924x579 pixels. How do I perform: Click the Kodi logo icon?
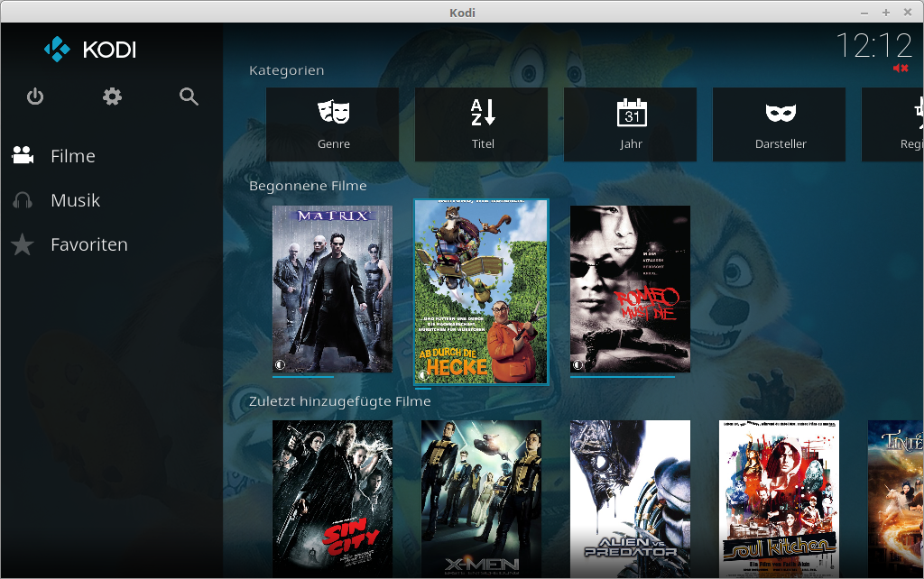tap(57, 50)
